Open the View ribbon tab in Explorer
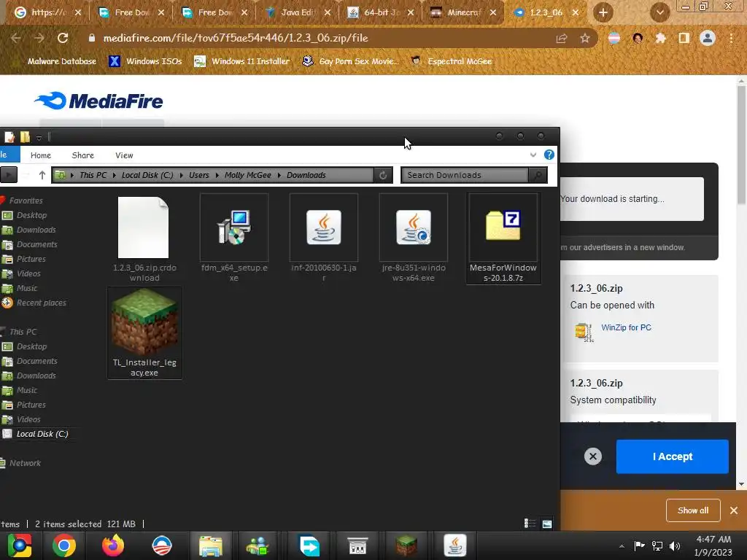This screenshot has height=560, width=747. pyautogui.click(x=124, y=155)
